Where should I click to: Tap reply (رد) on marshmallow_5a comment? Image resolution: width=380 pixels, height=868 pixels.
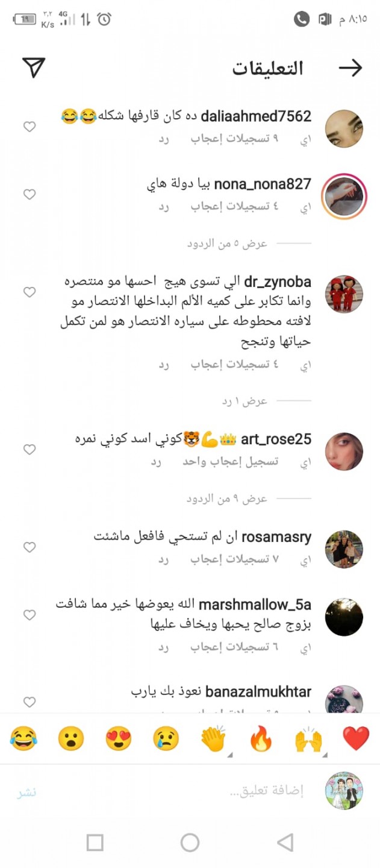164,648
